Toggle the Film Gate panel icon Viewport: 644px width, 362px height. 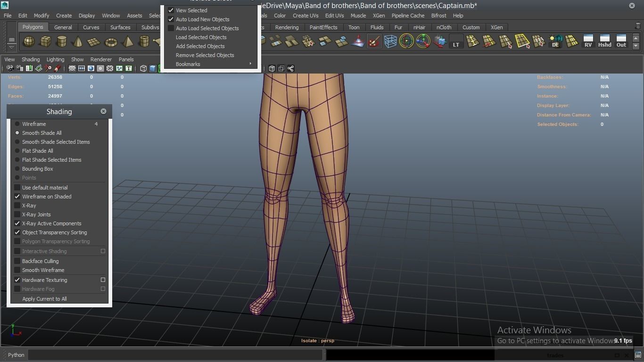[x=82, y=68]
